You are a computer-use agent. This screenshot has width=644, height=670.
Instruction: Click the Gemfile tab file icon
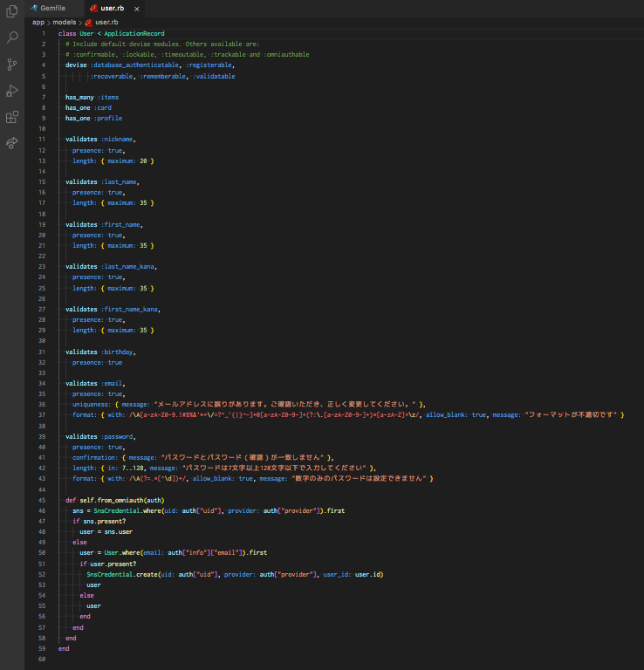click(34, 8)
